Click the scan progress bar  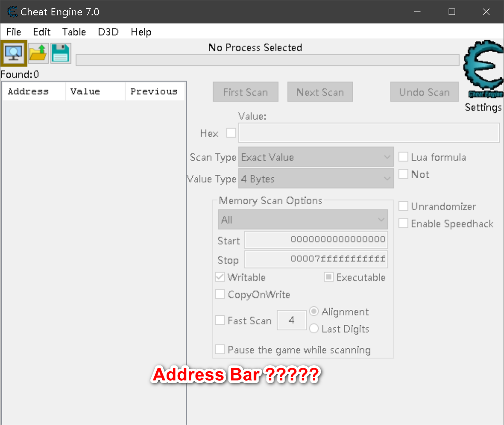click(x=268, y=60)
